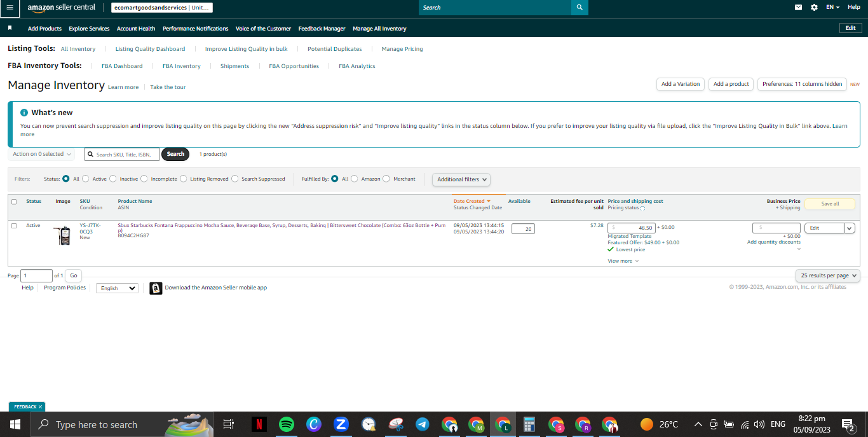Open Preferences: 11 columns hidden
The image size is (868, 437).
(802, 84)
